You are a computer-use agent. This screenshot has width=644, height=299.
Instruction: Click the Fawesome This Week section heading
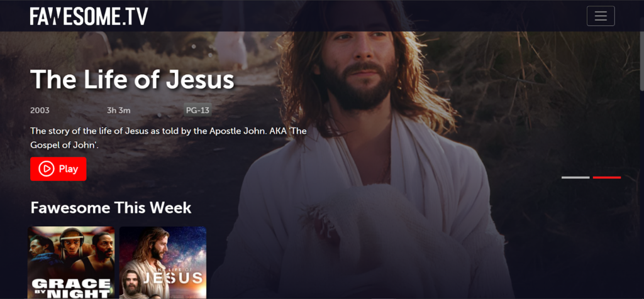(x=111, y=207)
